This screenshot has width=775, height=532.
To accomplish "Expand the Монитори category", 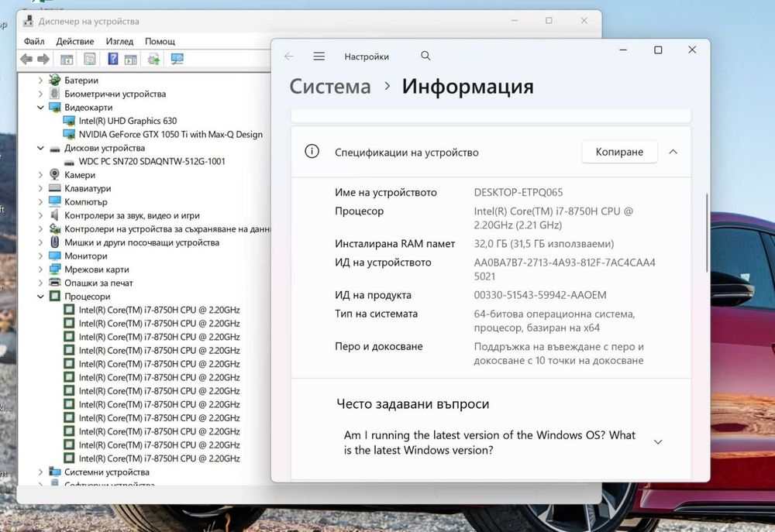I will point(40,256).
